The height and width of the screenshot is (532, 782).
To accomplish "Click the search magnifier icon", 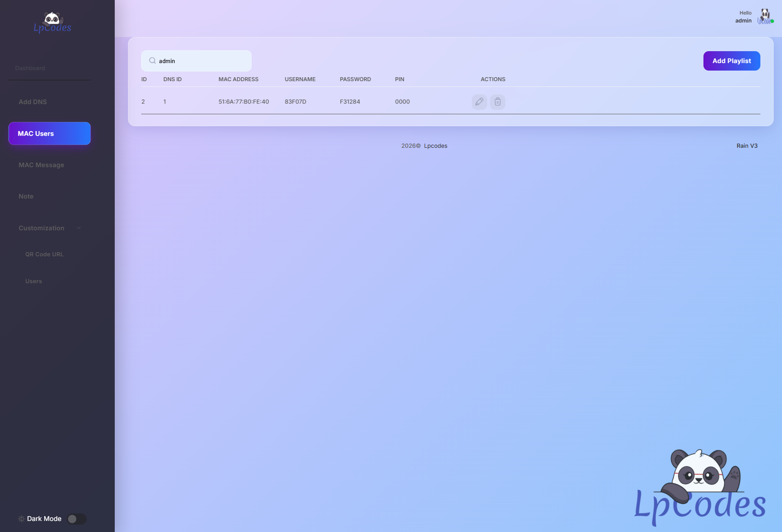I will (x=152, y=61).
